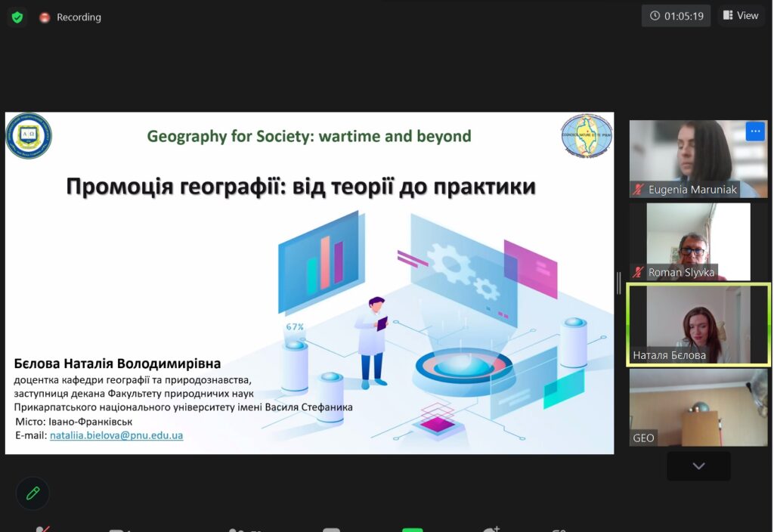Click the left logo on the slide
The width and height of the screenshot is (774, 532).
29,136
